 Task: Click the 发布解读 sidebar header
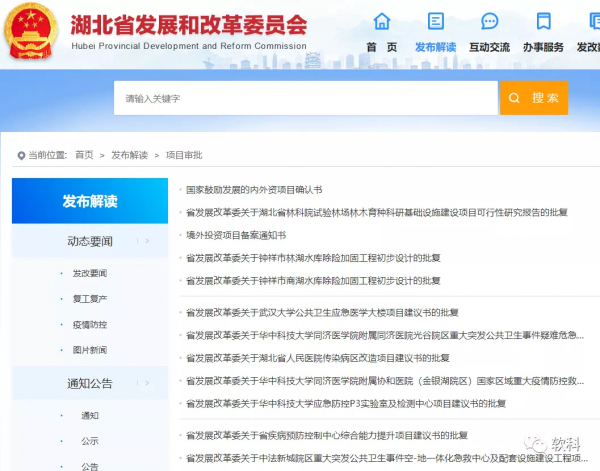(x=90, y=201)
